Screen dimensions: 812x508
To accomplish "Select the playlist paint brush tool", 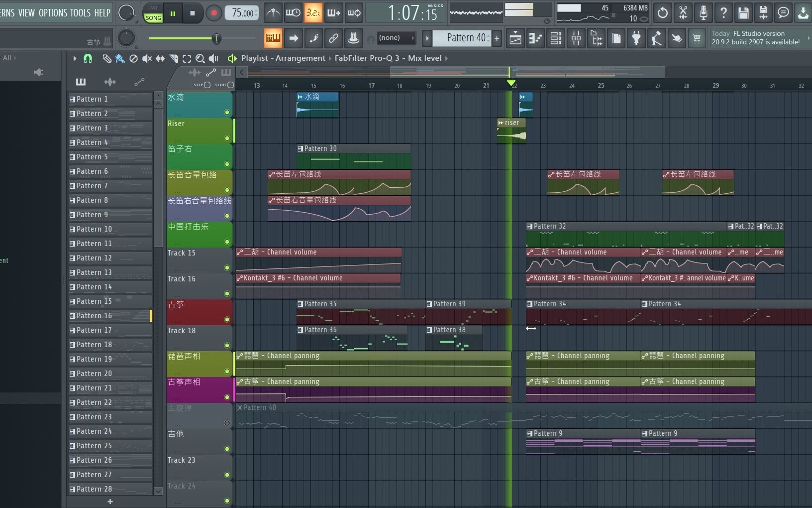I will (120, 58).
